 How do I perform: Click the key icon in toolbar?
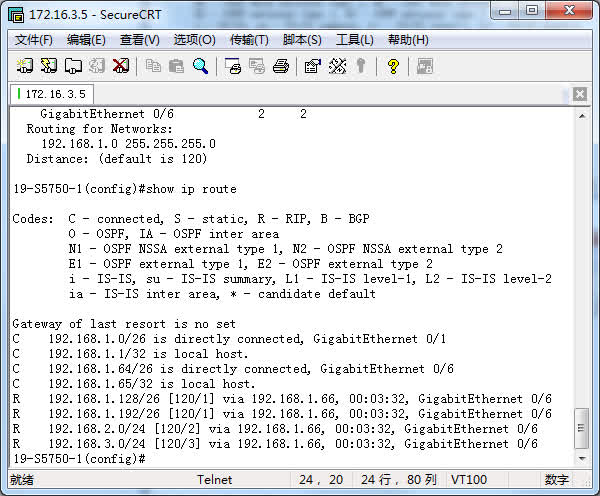click(360, 66)
